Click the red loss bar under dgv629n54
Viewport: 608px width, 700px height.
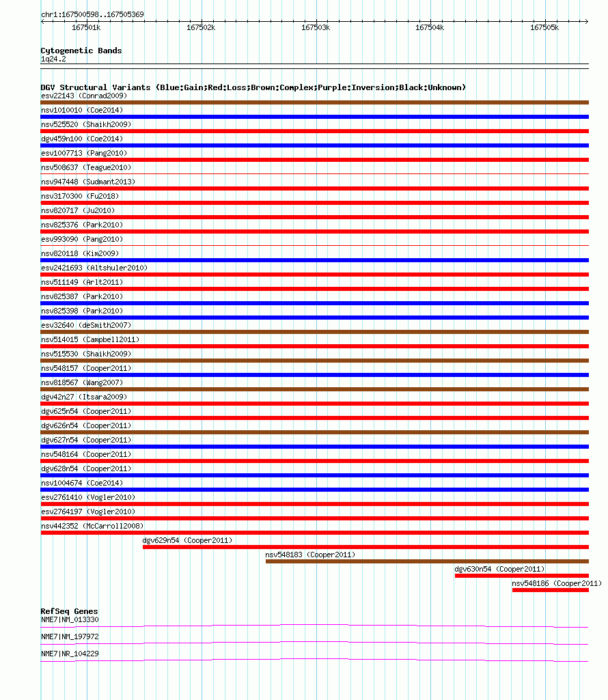coord(366,547)
